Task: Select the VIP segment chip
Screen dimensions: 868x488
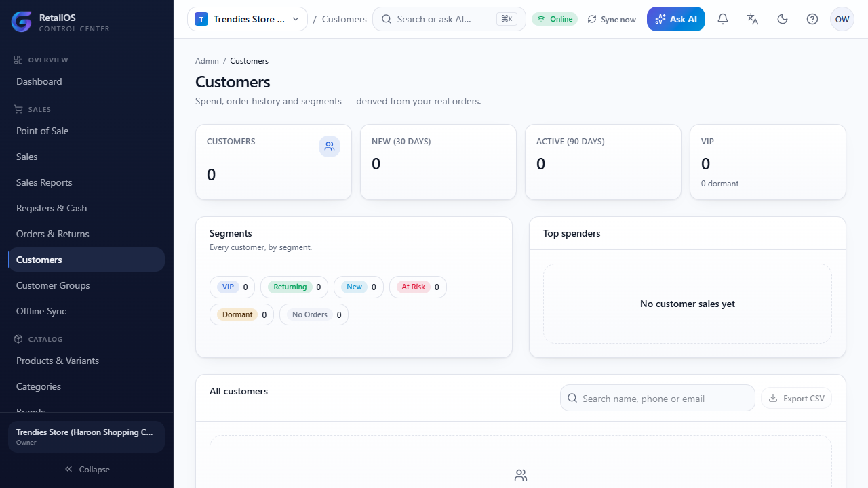Action: 232,287
